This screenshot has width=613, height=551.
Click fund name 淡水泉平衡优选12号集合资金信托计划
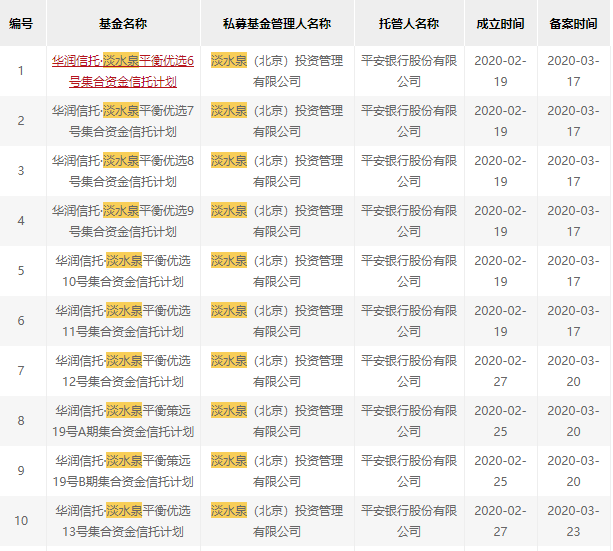pyautogui.click(x=123, y=371)
